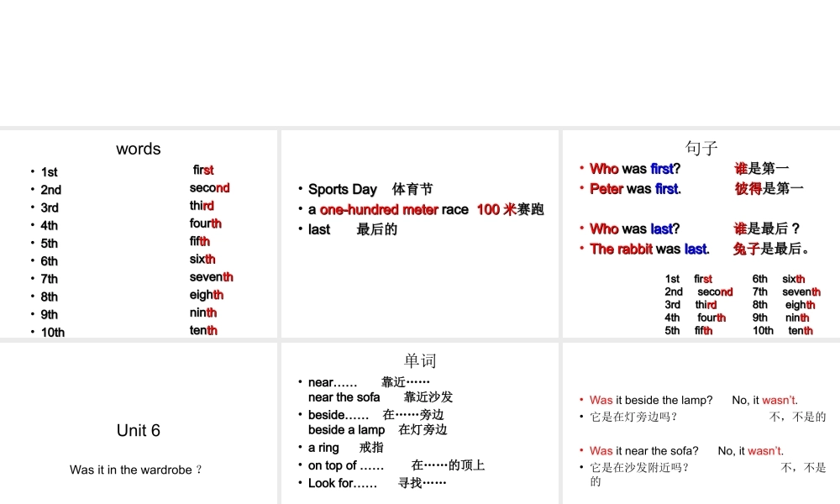This screenshot has width=840, height=504.
Task: Select the '10th' bullet in the words slide
Action: 52,332
